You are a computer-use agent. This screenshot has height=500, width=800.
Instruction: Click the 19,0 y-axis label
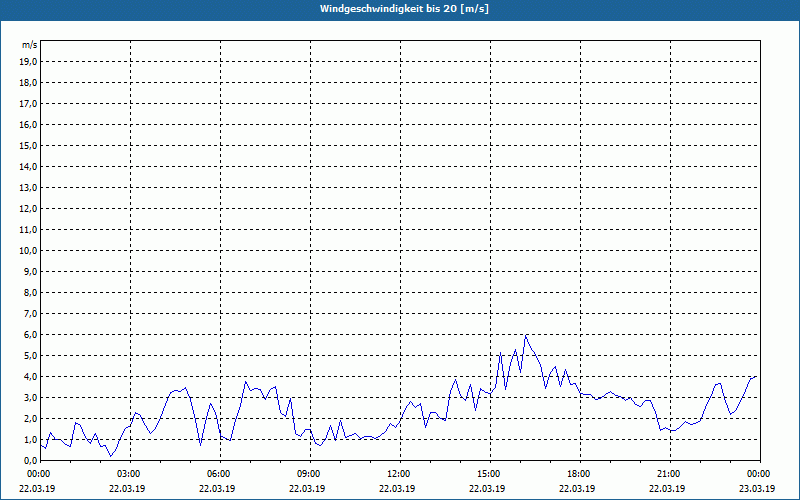(x=29, y=61)
